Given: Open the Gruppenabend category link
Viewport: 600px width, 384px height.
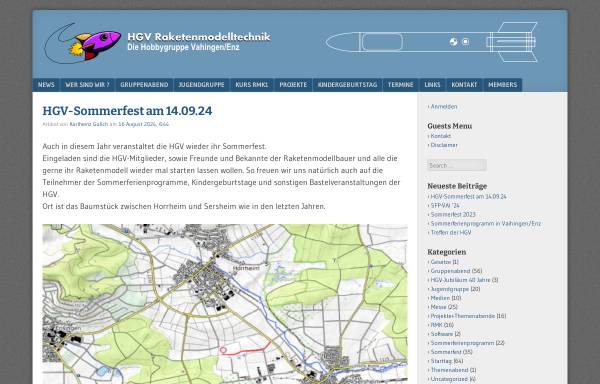Looking at the screenshot, I should (x=450, y=271).
